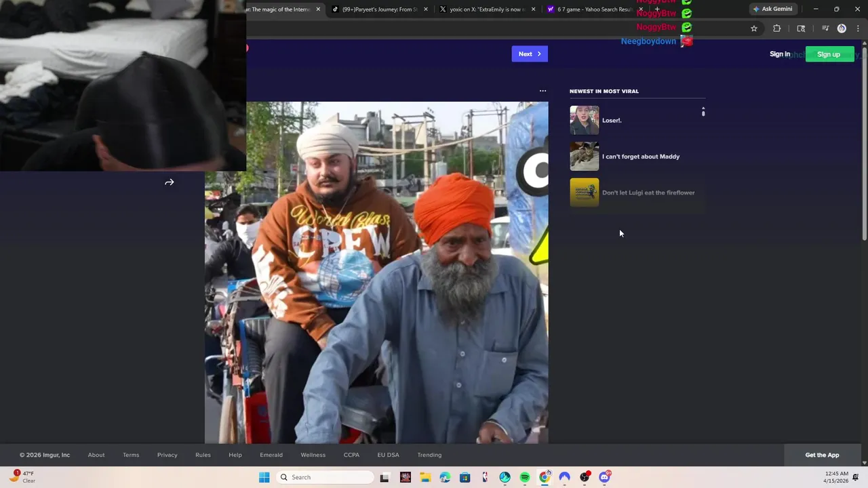Open the 'Loser!.' viral post thumbnail

[584, 120]
